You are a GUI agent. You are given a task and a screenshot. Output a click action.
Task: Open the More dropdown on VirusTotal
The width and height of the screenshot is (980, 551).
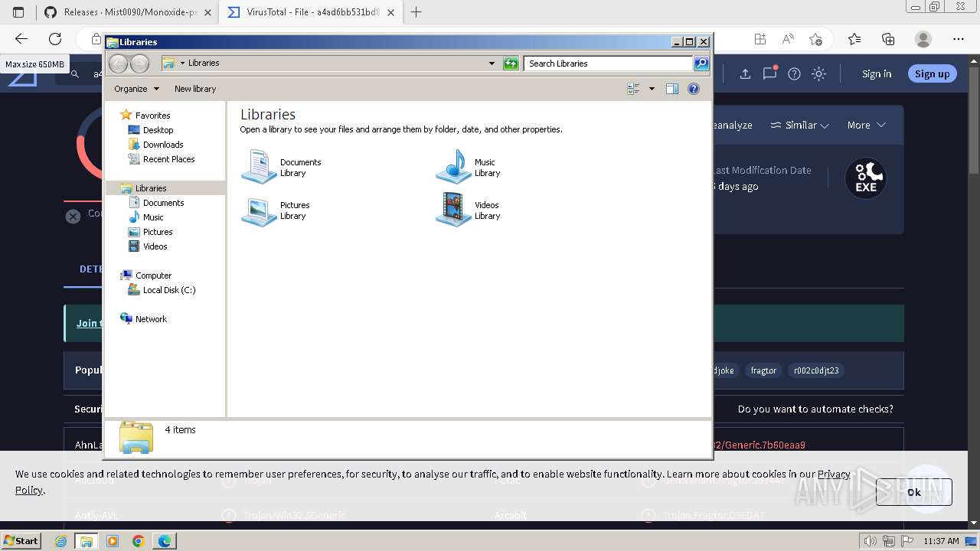tap(866, 125)
